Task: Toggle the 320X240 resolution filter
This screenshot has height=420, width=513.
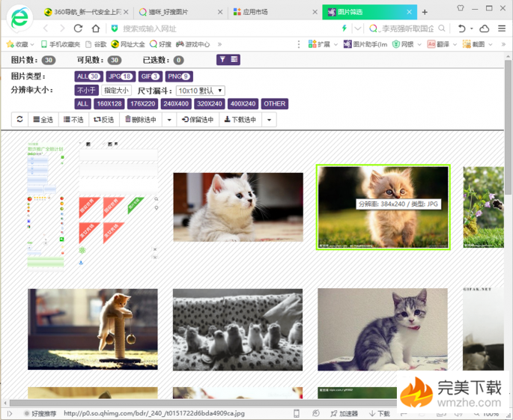Action: [x=210, y=104]
